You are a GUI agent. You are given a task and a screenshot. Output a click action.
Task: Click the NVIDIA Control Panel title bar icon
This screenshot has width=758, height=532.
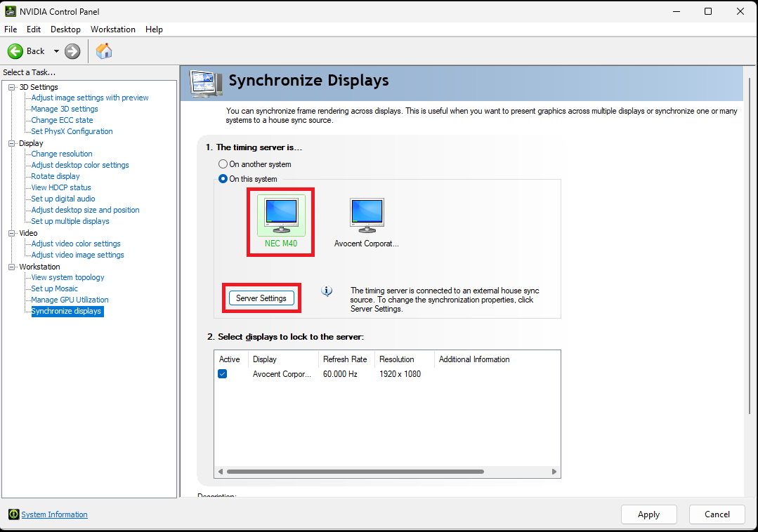pos(10,11)
